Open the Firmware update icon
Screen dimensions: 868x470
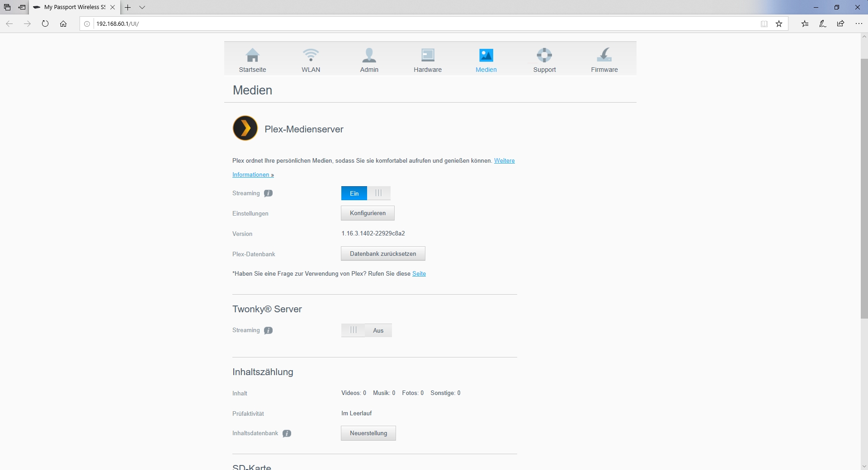tap(604, 55)
